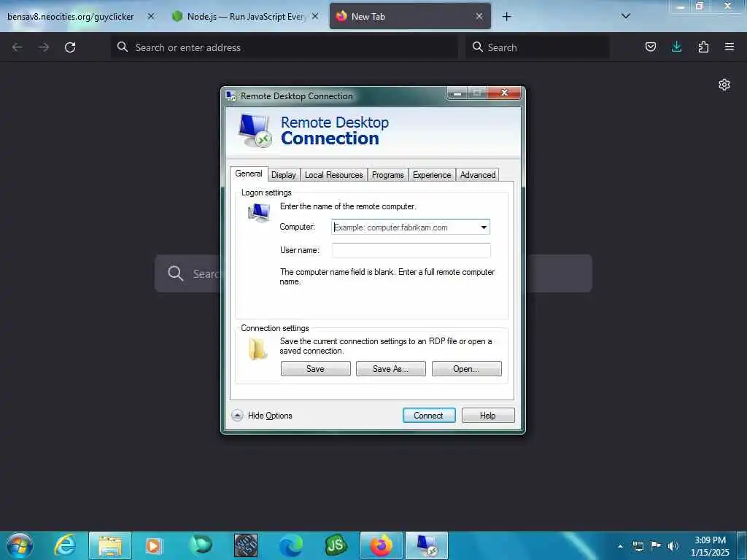Open a new Firefox tab with plus
Screen dimensions: 747x560
pos(506,17)
